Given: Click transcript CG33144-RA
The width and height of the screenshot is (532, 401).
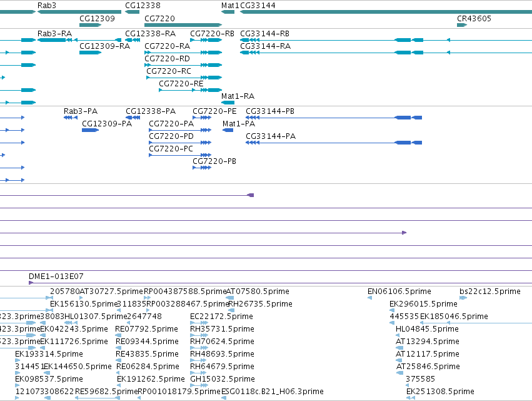Looking at the screenshot, I should [x=265, y=46].
